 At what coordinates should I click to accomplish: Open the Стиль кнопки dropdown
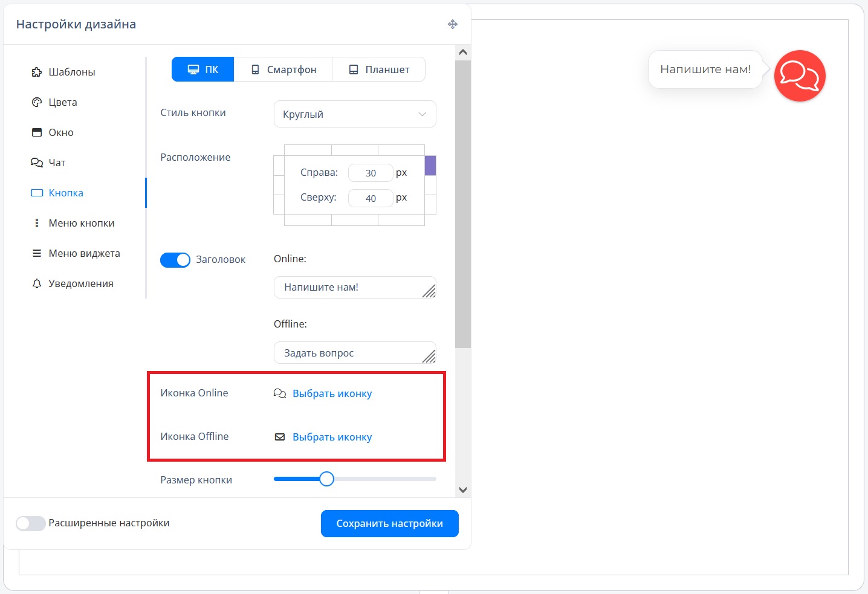coord(355,114)
